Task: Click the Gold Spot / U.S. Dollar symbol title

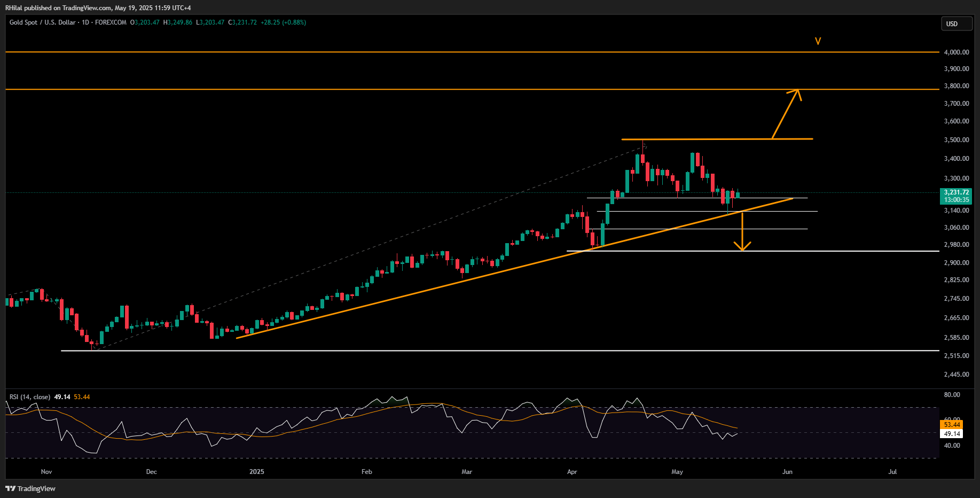Action: point(43,22)
